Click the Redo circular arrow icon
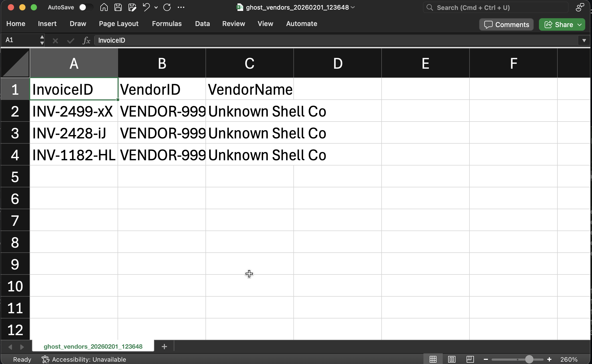The image size is (592, 364). [x=167, y=7]
